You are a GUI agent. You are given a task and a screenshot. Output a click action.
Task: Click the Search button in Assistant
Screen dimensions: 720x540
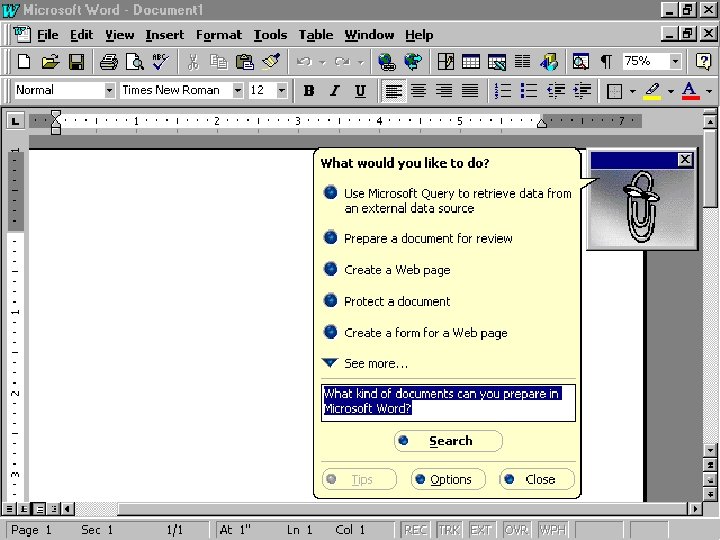[x=448, y=441]
